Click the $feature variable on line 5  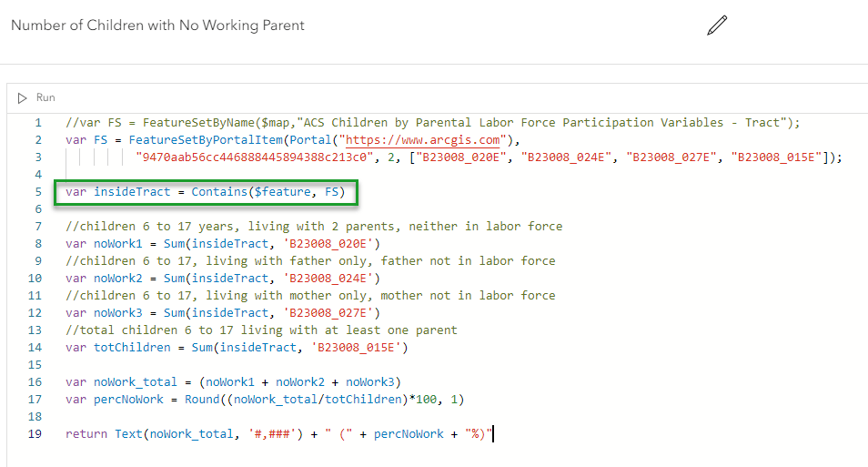point(282,192)
